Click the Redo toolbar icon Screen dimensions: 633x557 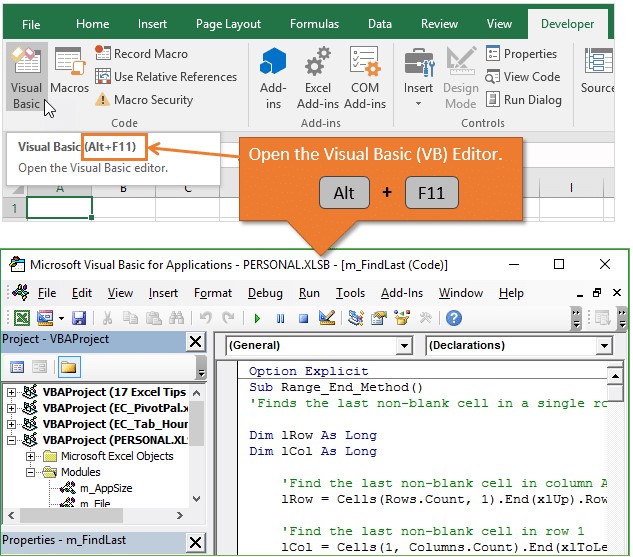228,318
